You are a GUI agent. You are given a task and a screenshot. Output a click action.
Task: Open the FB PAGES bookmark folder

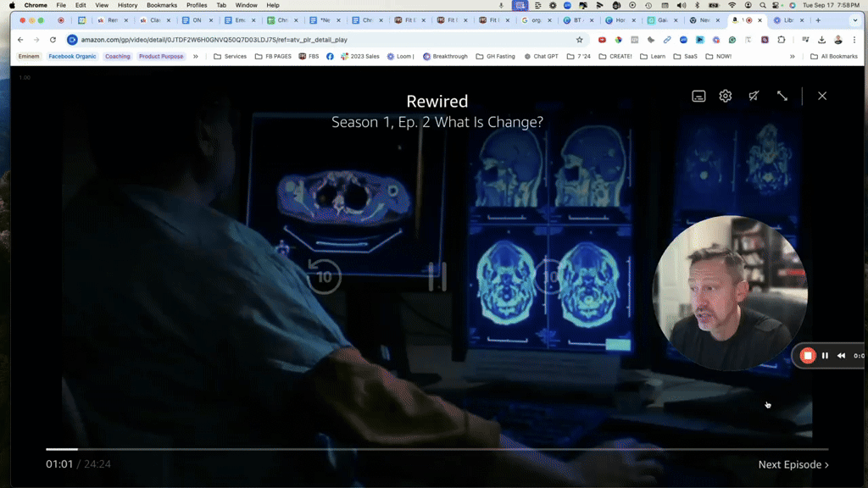273,57
